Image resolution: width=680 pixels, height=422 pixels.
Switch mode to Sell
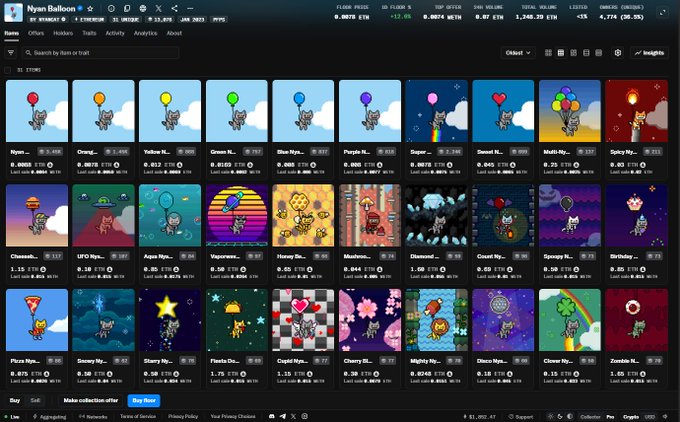(x=35, y=400)
